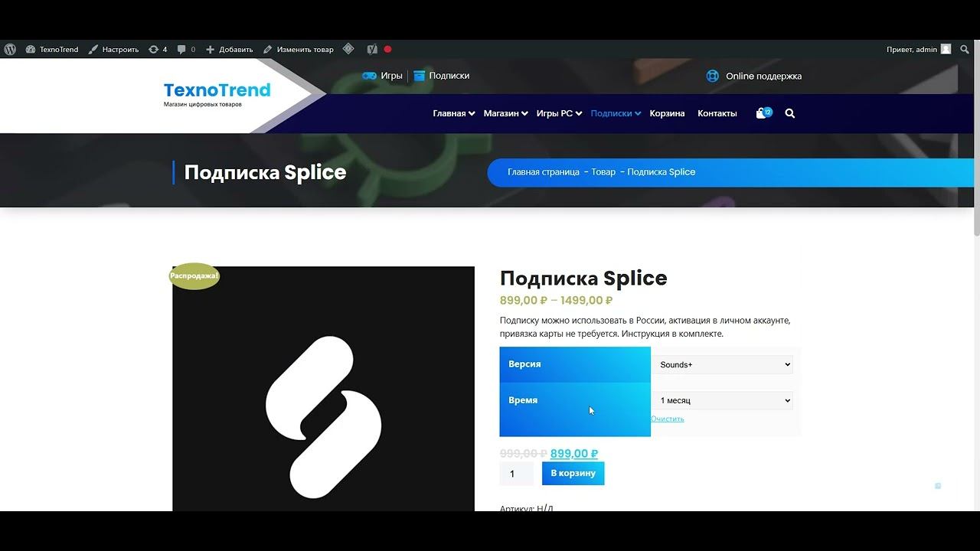Open the Online поддержка link
Viewport: 980px width, 551px height.
pos(764,76)
